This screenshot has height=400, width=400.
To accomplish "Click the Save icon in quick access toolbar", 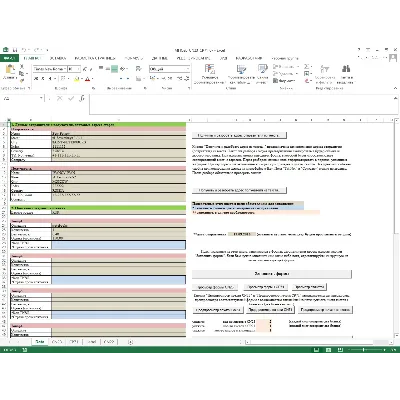I will coord(15,50).
